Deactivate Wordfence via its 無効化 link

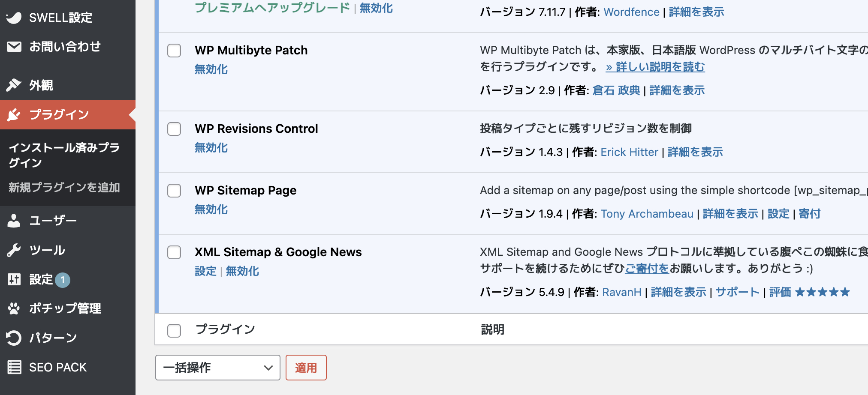coord(376,8)
